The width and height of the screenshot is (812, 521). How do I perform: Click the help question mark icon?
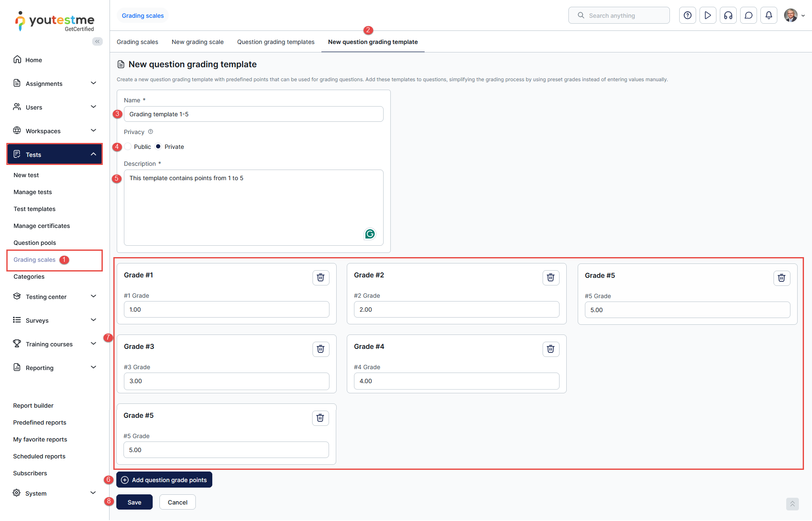687,16
